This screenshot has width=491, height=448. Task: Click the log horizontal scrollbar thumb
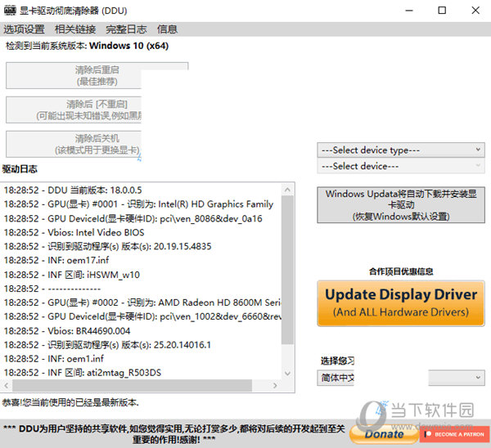pyautogui.click(x=132, y=385)
